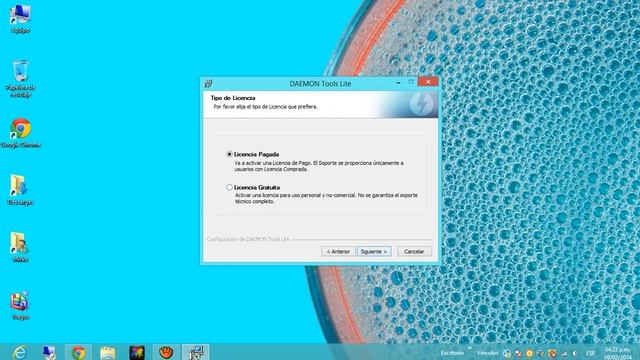Go back with the < Anterior button
This screenshot has height=360, width=640.
[x=338, y=251]
